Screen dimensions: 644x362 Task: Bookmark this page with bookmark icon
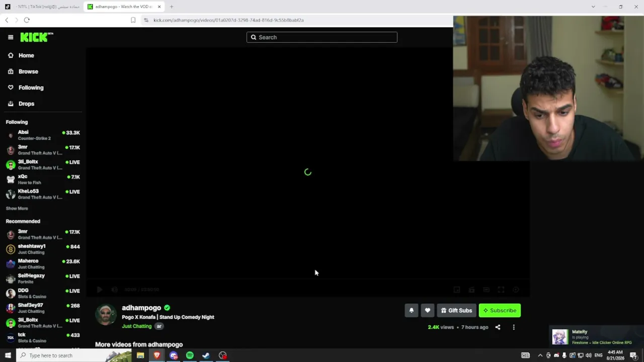(x=133, y=20)
